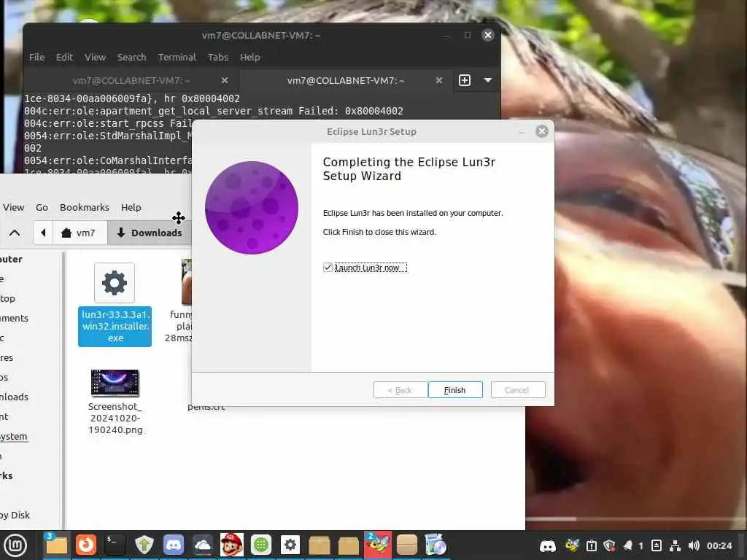Screen dimensions: 747x560
Task: Open the terminal Help menu
Action: click(250, 57)
